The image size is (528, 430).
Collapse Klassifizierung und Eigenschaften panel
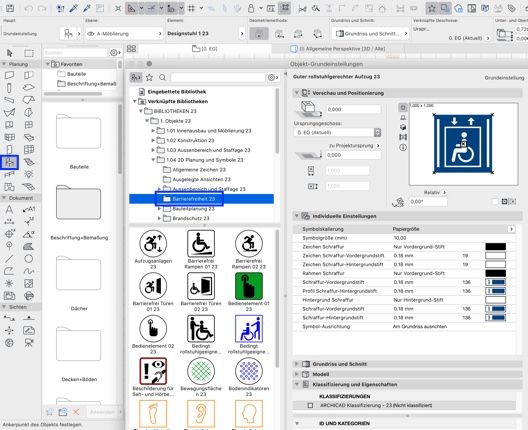(297, 384)
